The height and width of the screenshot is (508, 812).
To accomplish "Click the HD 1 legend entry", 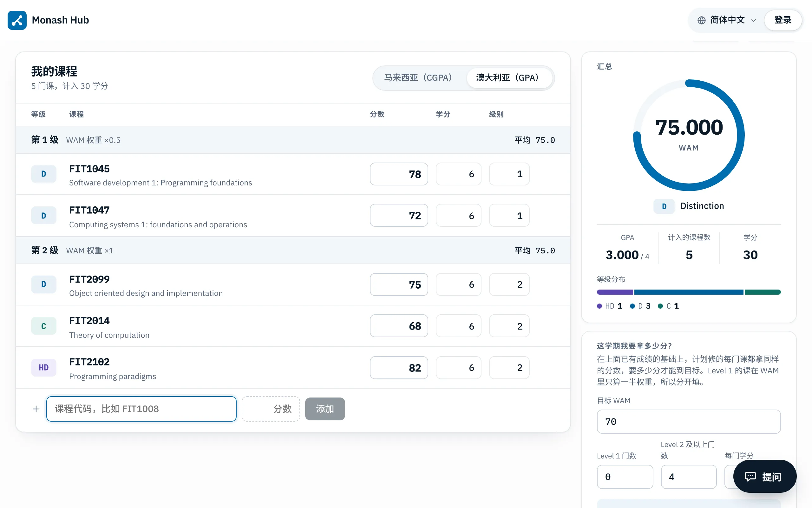I will coord(610,306).
